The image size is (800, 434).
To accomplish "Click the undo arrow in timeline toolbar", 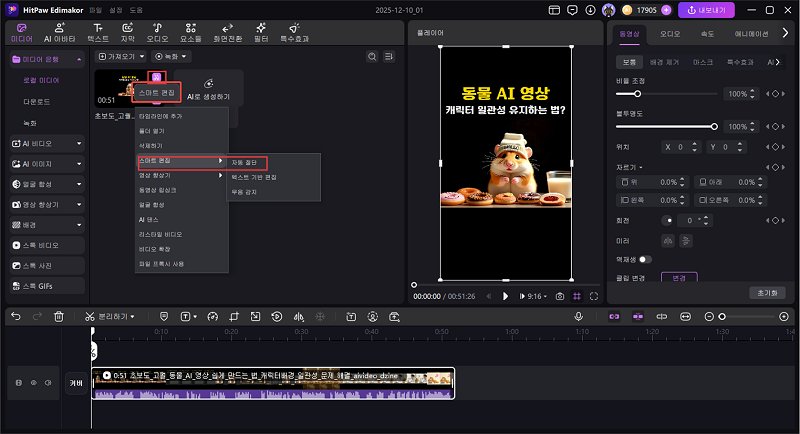I will pos(16,317).
